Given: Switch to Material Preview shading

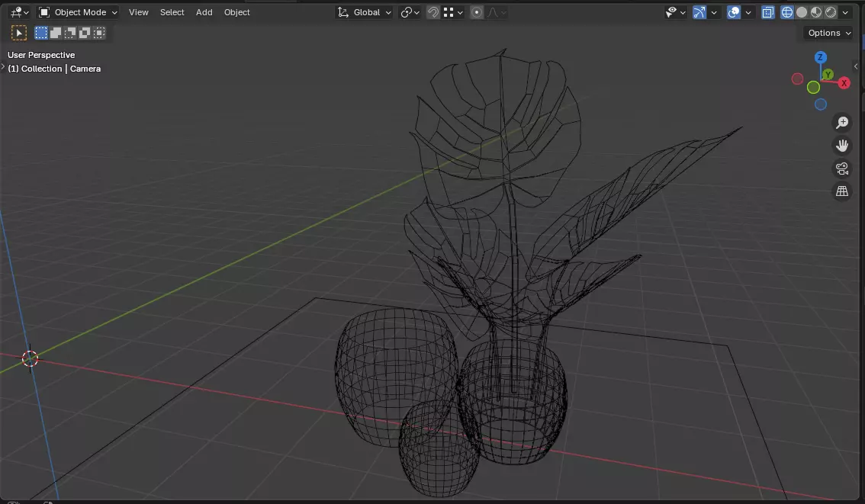Looking at the screenshot, I should click(x=816, y=12).
